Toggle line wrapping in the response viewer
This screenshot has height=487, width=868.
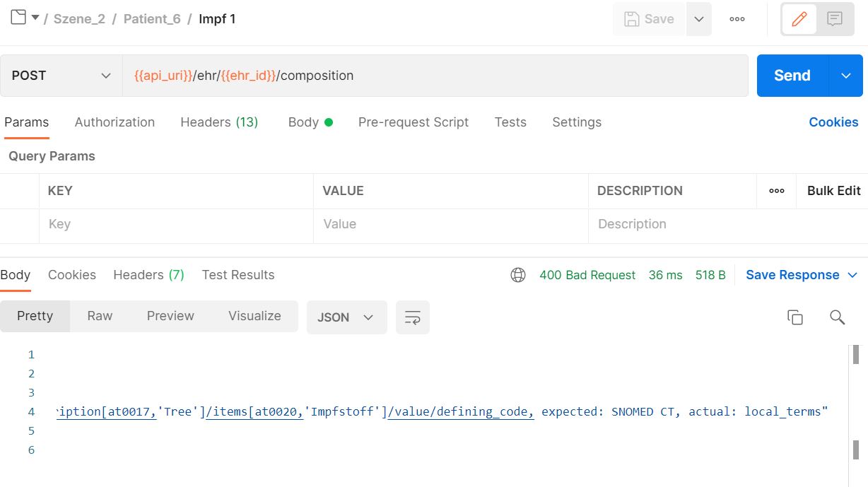point(412,317)
